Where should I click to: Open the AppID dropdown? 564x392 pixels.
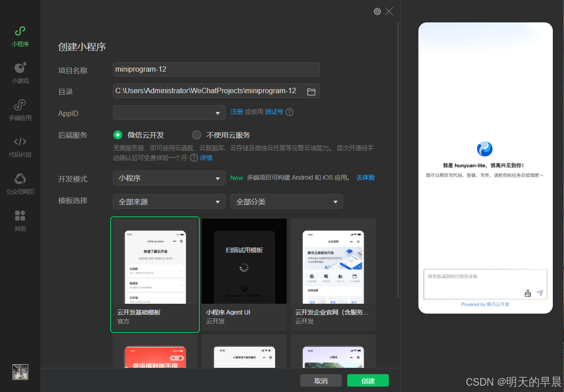tap(169, 112)
